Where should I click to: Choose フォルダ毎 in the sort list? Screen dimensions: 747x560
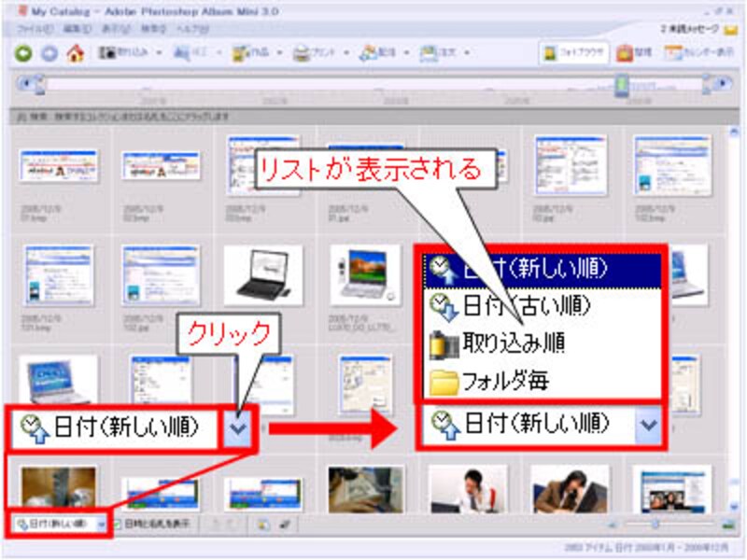pyautogui.click(x=542, y=381)
